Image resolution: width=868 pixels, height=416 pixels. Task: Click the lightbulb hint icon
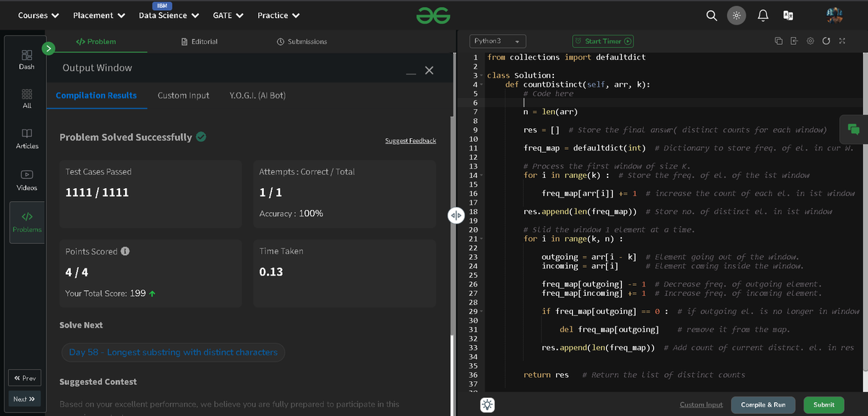click(x=488, y=405)
